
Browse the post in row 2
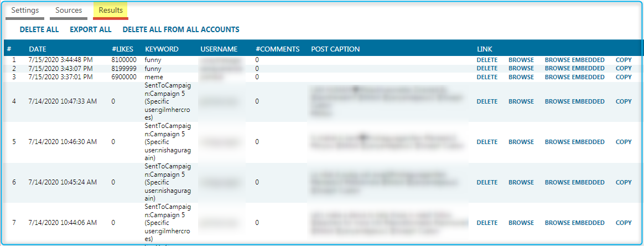click(x=521, y=68)
